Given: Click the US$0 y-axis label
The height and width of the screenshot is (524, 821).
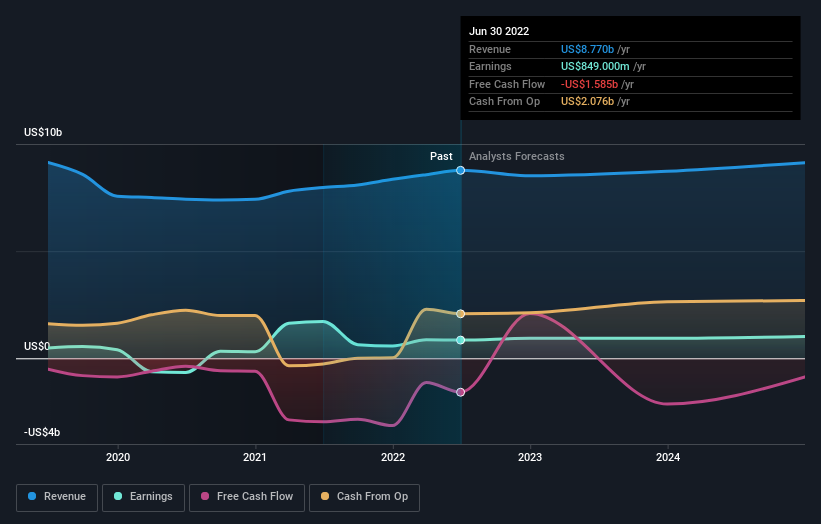Looking at the screenshot, I should click(37, 346).
